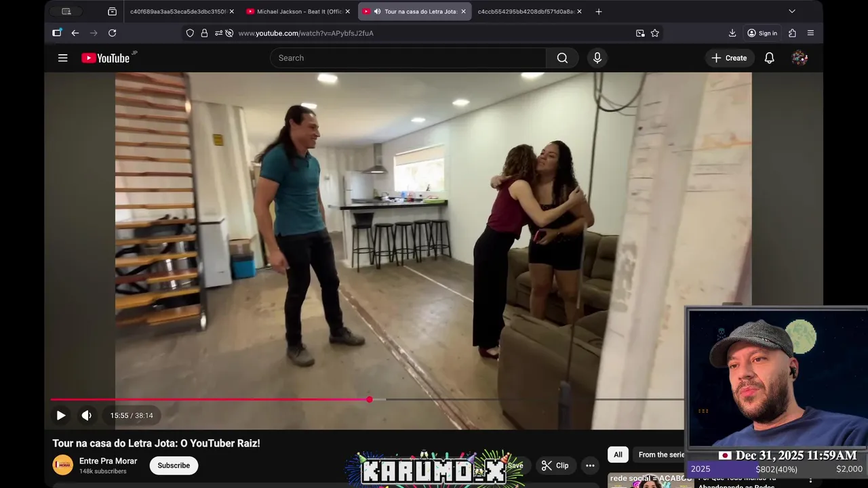868x488 pixels.
Task: Open the tracking protection shield icon
Action: [x=190, y=33]
